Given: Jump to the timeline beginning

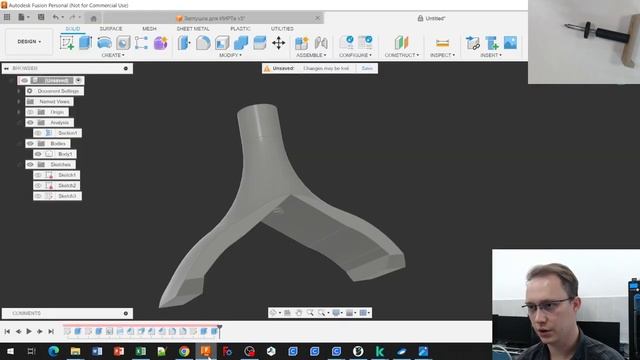Looking at the screenshot, I should [7, 331].
